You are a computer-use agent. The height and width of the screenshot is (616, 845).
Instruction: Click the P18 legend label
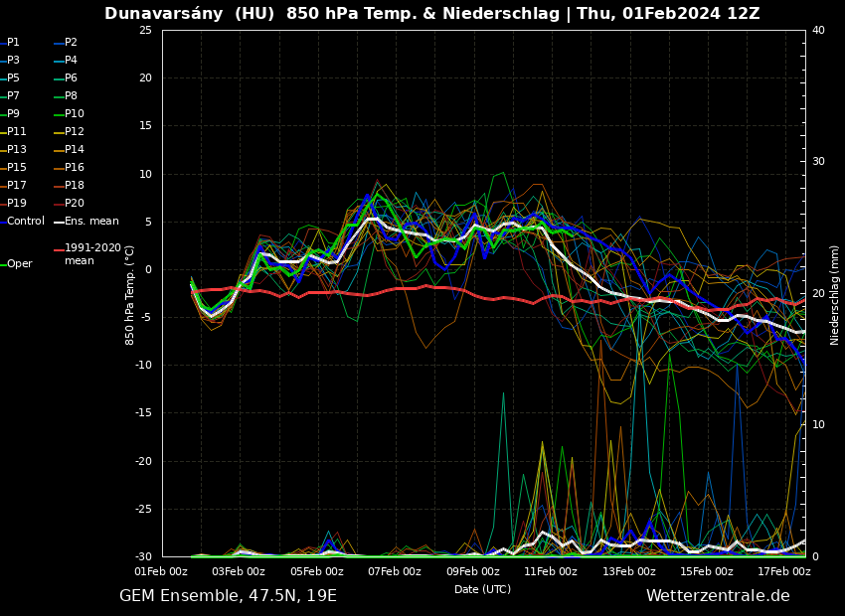pyautogui.click(x=74, y=186)
